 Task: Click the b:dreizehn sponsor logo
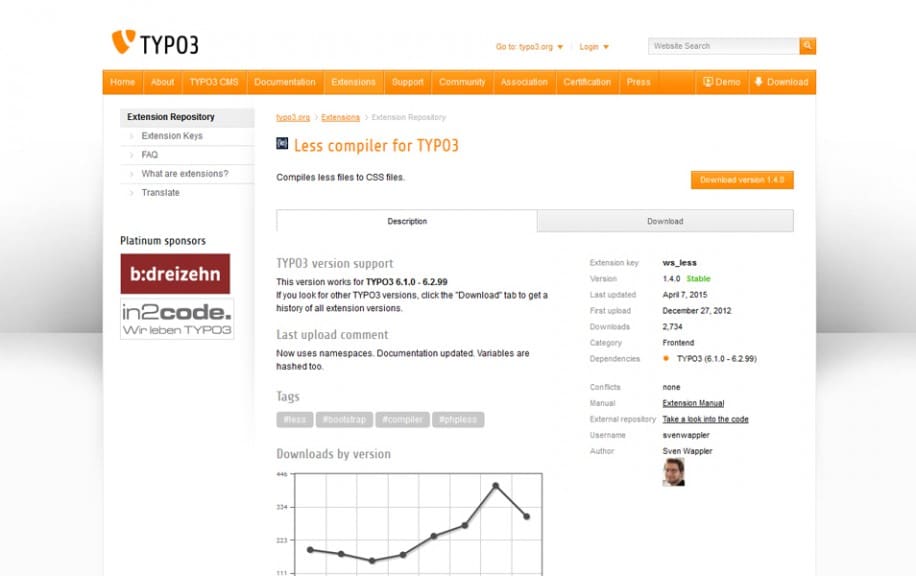175,273
